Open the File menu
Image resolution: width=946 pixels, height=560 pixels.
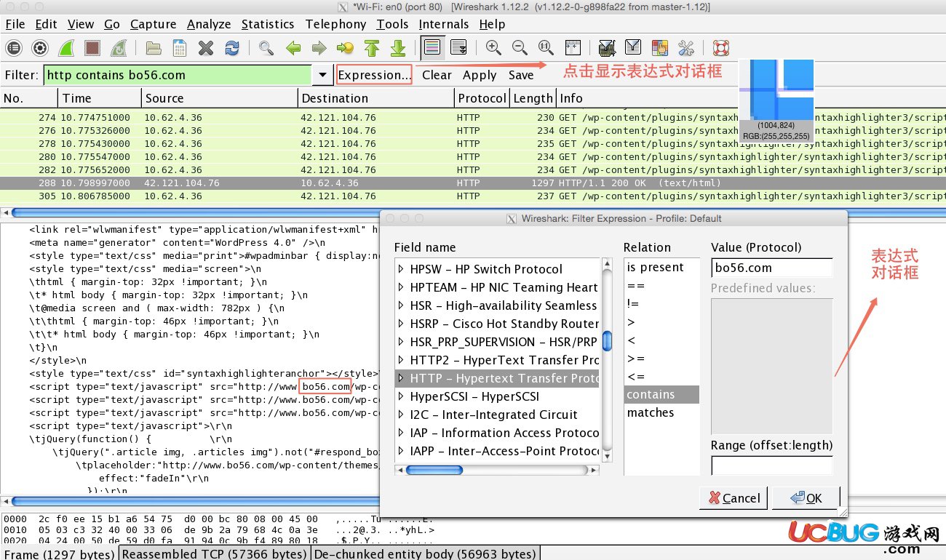tap(15, 24)
